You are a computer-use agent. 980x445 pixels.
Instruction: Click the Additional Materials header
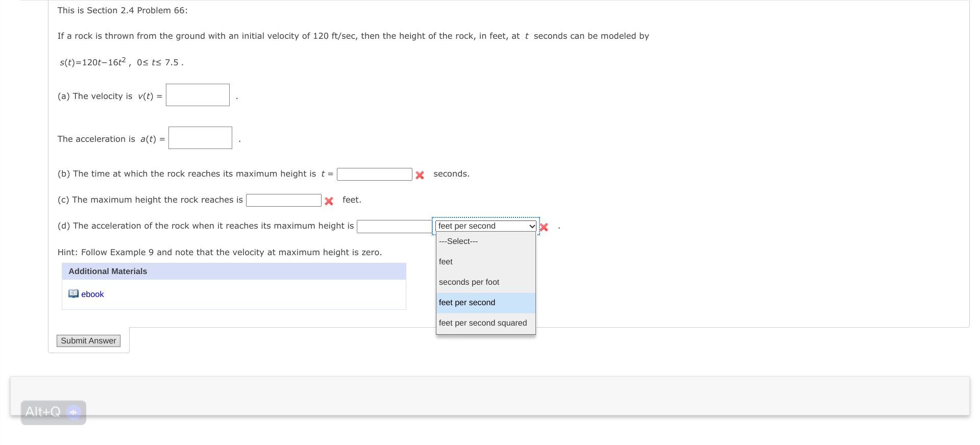coord(234,271)
